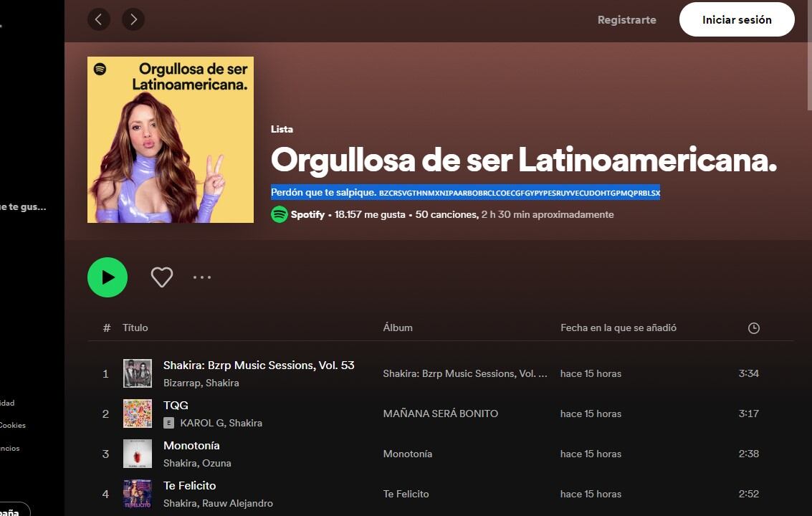Click the Iniciar sesión button

coord(737,19)
